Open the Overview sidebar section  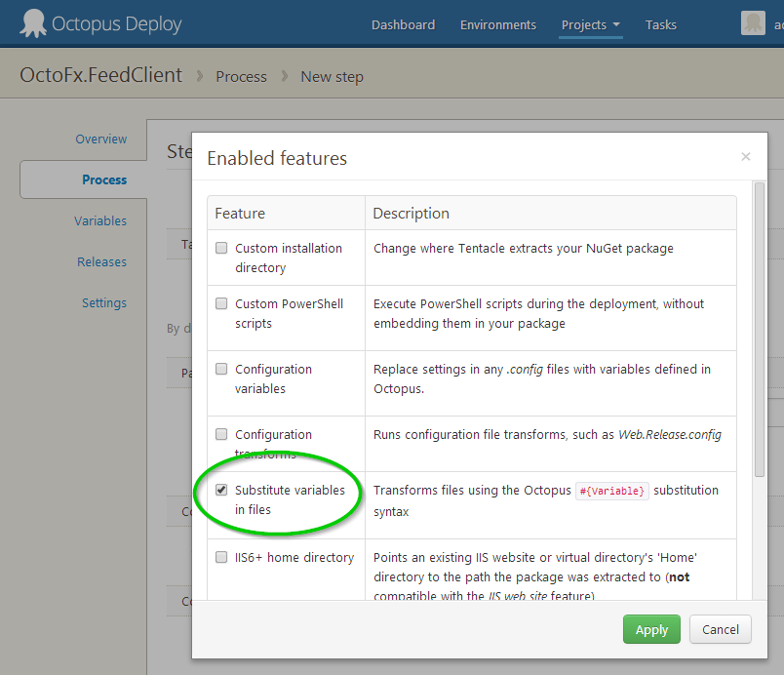(102, 139)
